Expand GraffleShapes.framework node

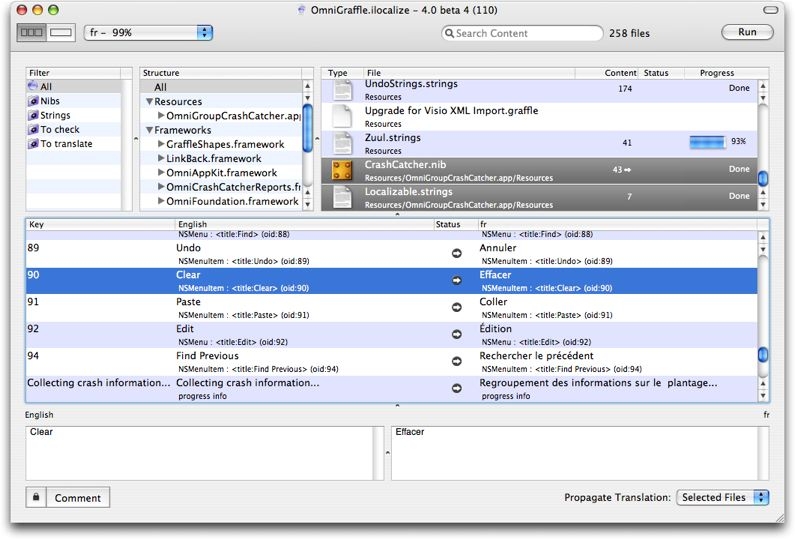pos(161,144)
